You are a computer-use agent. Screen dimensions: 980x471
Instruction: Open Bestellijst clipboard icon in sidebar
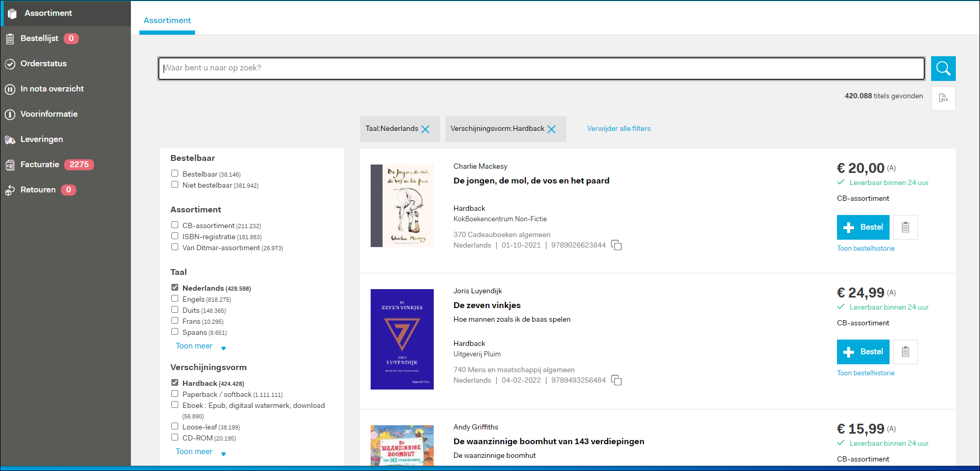tap(10, 39)
